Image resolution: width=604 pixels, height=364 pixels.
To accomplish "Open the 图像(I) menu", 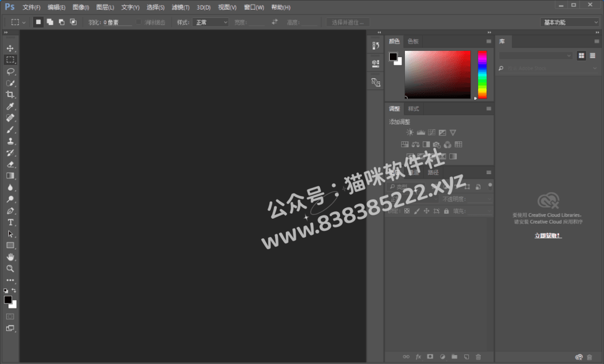I will point(81,7).
